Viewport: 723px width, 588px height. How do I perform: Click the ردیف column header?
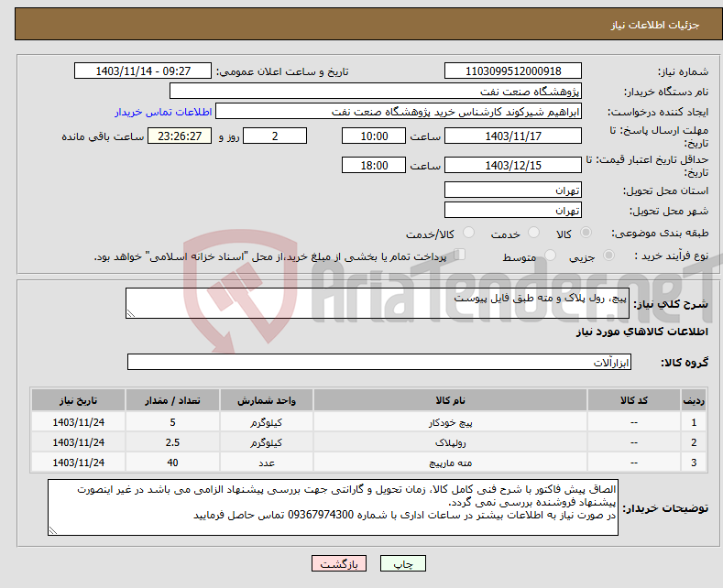pyautogui.click(x=694, y=400)
